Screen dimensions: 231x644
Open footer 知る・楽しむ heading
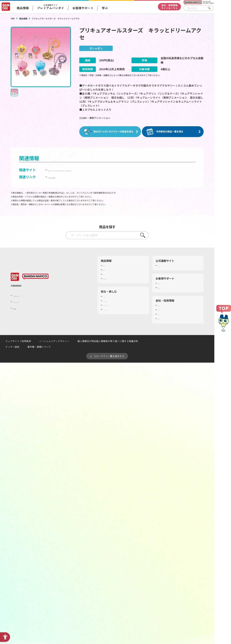click(109, 292)
